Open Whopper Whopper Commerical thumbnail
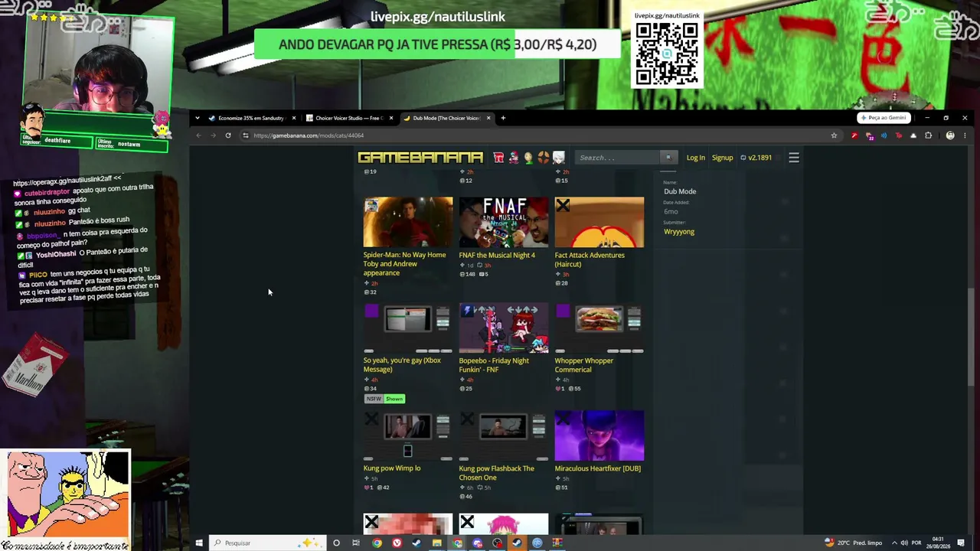This screenshot has width=980, height=551. coord(599,328)
